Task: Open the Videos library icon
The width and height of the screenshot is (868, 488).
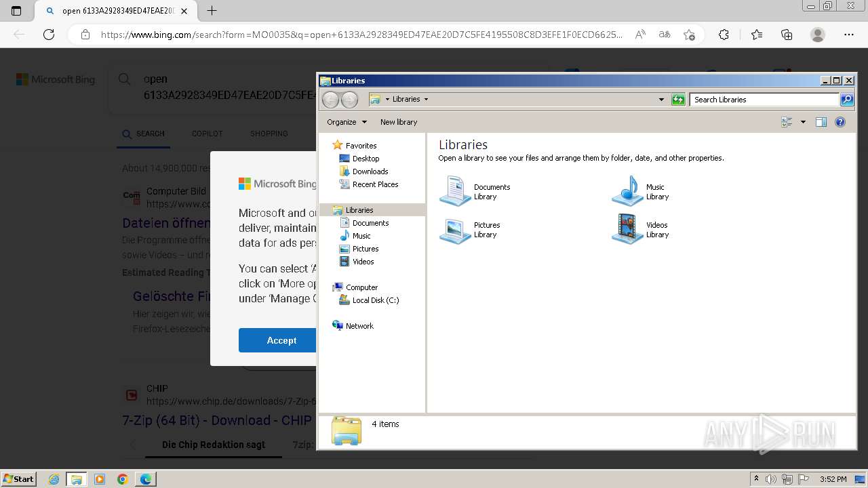Action: tap(627, 229)
